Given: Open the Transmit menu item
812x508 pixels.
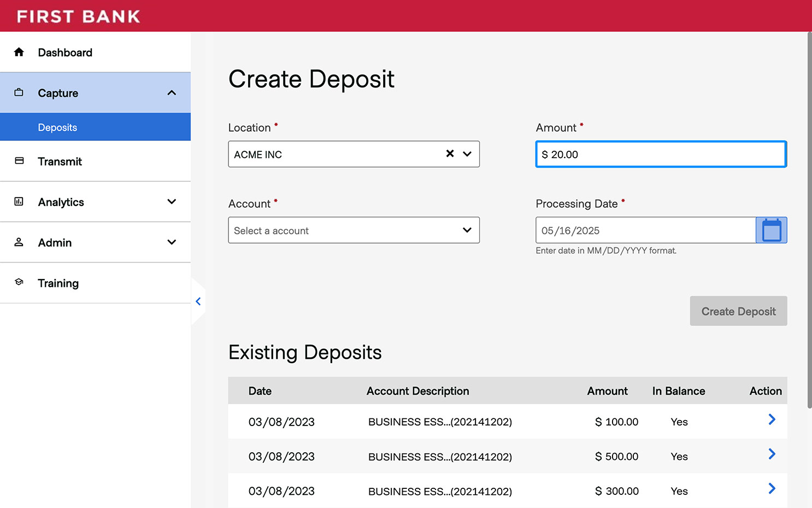Looking at the screenshot, I should coord(95,161).
